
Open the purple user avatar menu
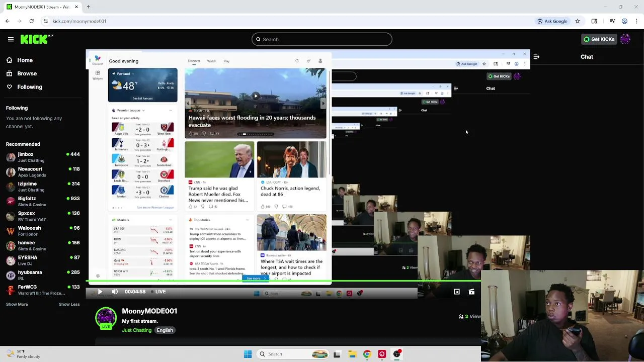point(625,39)
